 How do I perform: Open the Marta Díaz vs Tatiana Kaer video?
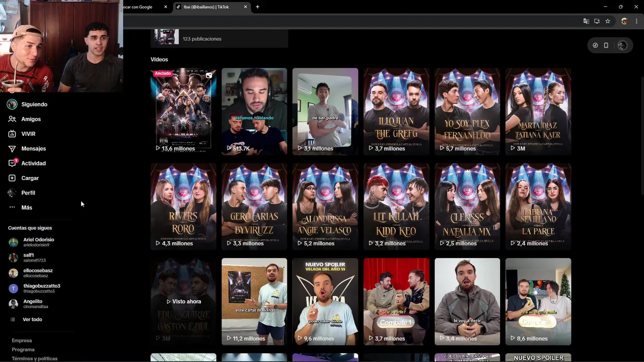[x=538, y=112]
